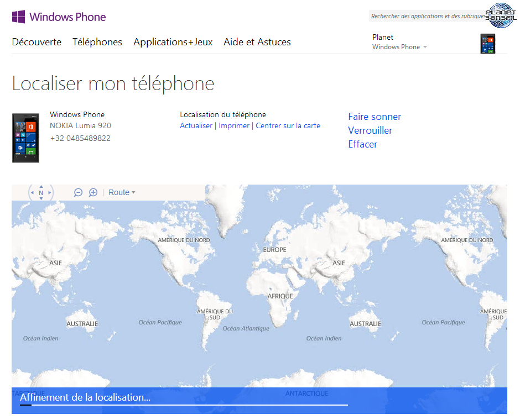Open the Route map style dropdown
Viewport: 520px width, 420px height.
point(122,192)
